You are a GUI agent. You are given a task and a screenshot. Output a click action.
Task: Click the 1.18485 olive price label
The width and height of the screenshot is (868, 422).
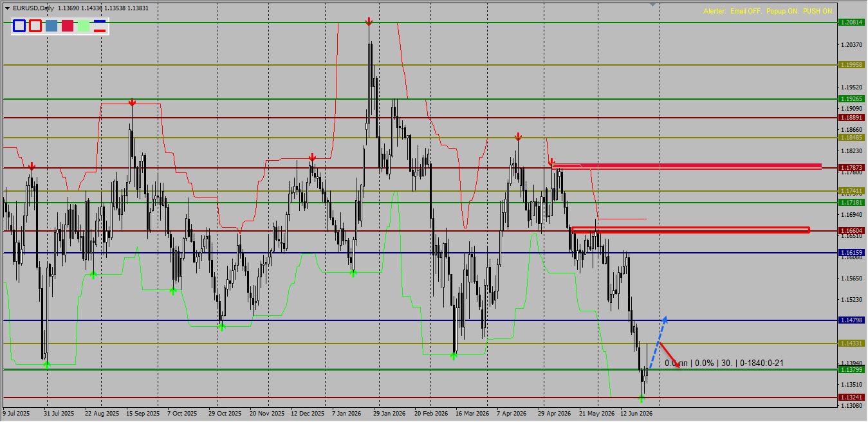852,138
